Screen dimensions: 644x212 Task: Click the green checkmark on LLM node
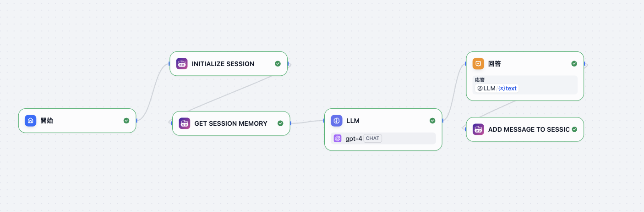[432, 121]
